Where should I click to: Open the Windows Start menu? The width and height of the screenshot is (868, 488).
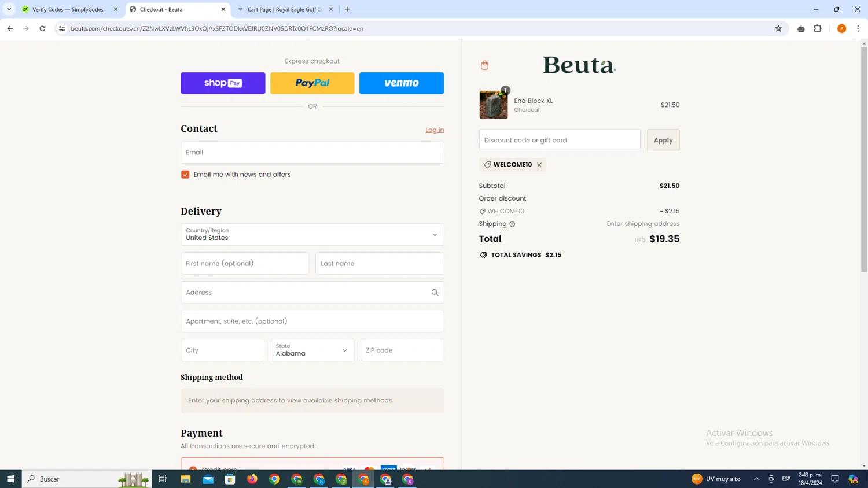point(10,479)
